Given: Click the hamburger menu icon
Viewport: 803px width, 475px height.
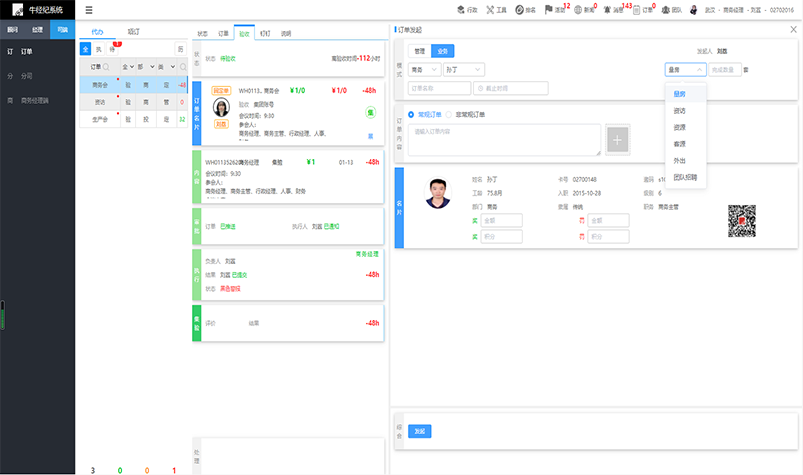Looking at the screenshot, I should (90, 9).
